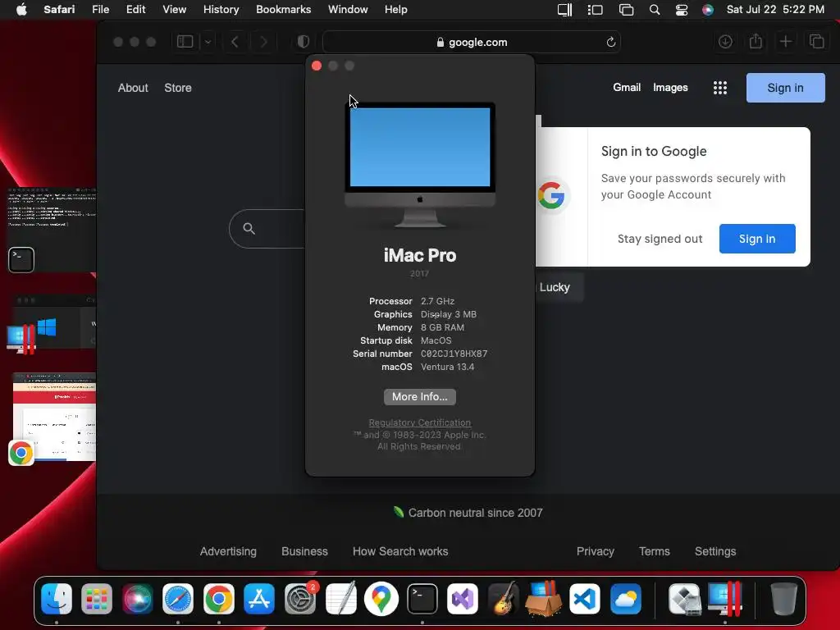
Task: Open Finder from the Dock
Action: [57, 598]
